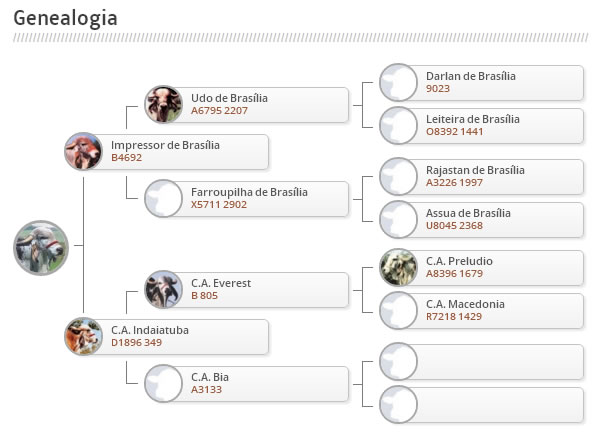Click the first empty ancestor card
The image size is (613, 442).
click(483, 362)
